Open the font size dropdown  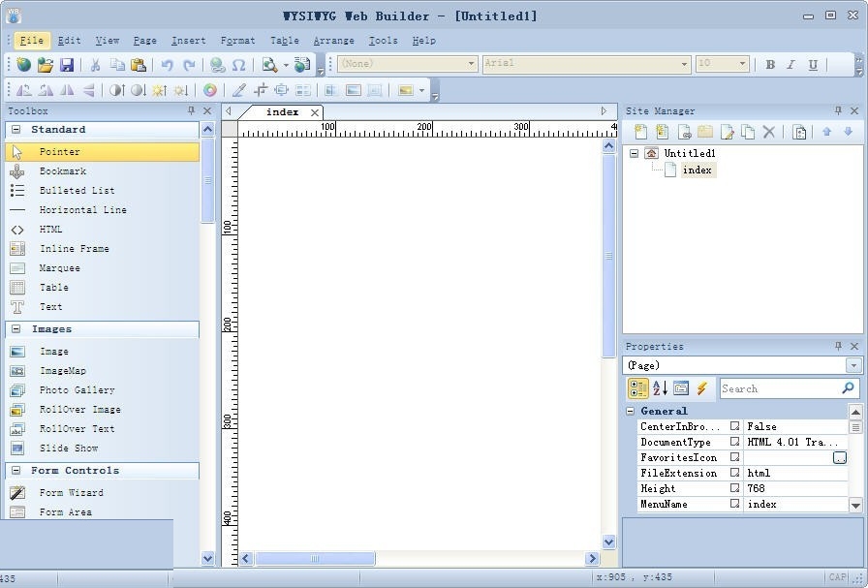(742, 64)
